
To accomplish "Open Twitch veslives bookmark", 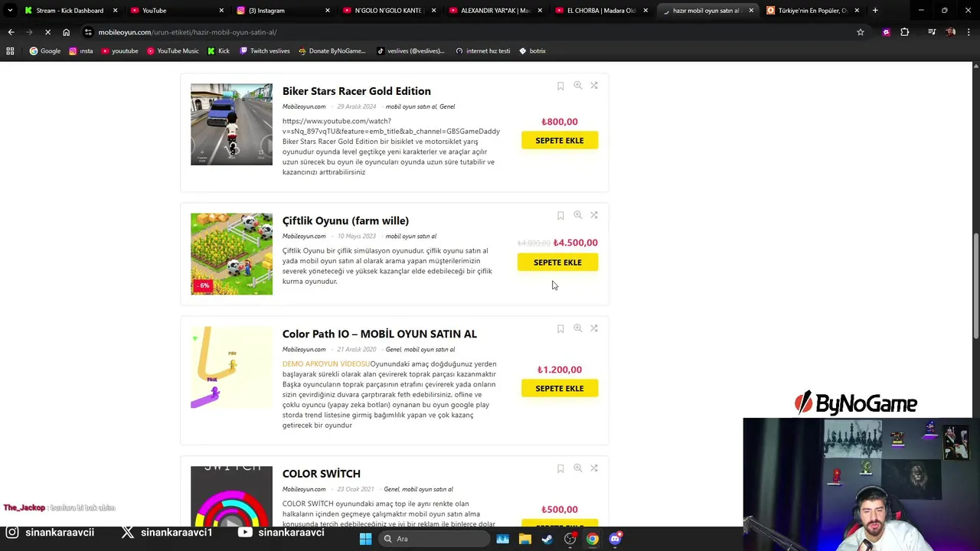I will coord(264,51).
